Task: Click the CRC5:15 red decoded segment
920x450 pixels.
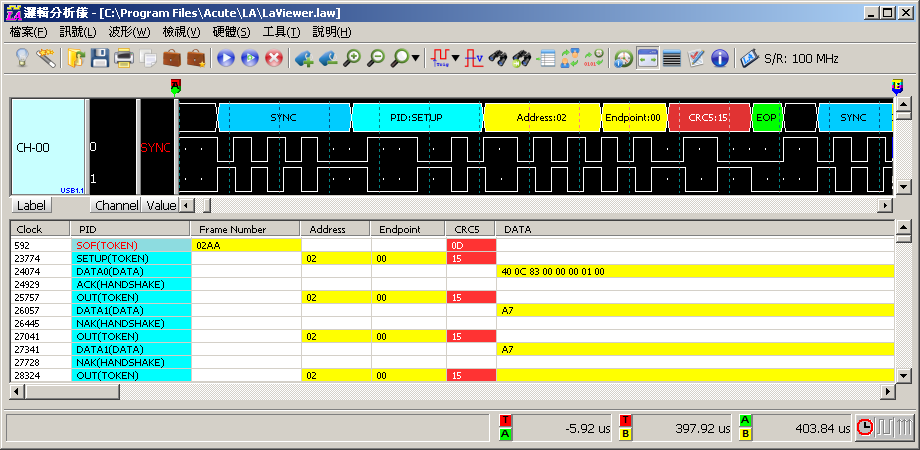Action: (x=709, y=117)
